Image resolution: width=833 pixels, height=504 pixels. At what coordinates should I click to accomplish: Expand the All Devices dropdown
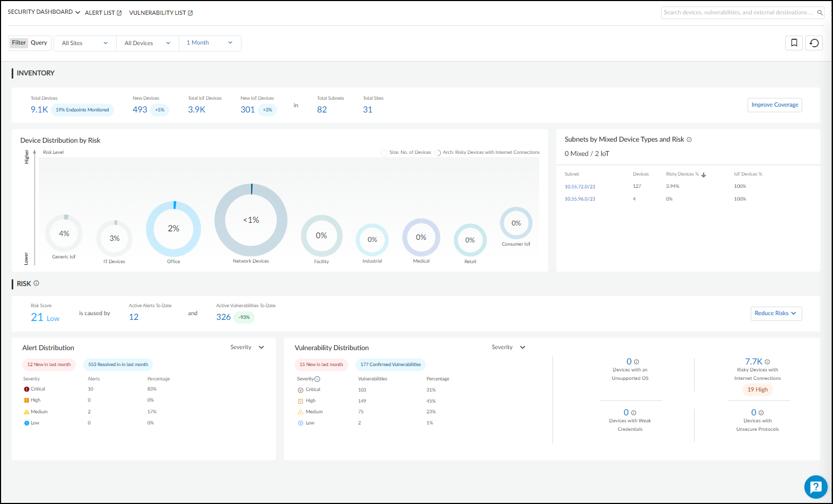[x=147, y=44]
